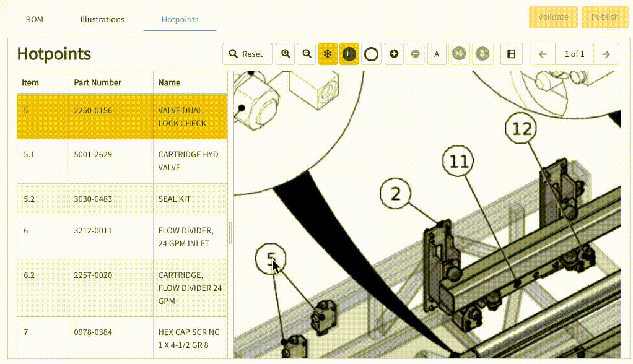Click the vertical arrows resize icon
This screenshot has height=364, width=633.
tap(481, 54)
